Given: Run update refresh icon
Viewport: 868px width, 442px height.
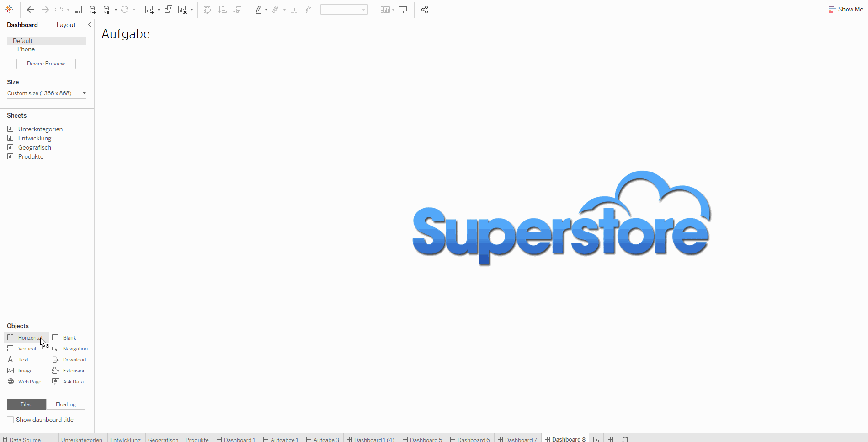Looking at the screenshot, I should (x=124, y=10).
